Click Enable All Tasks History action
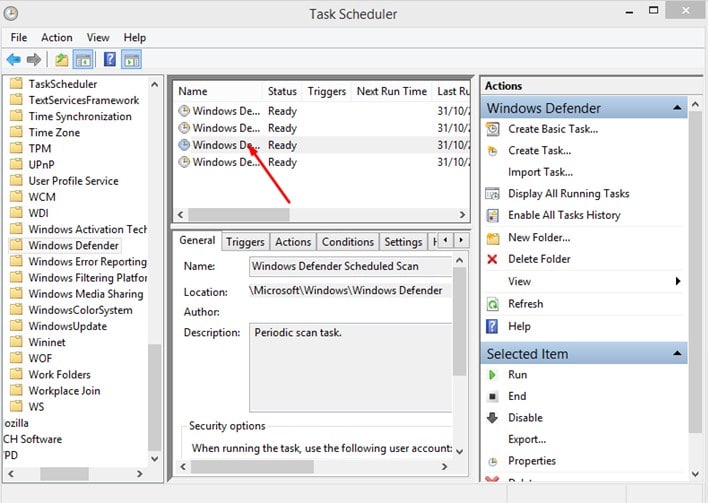 point(564,215)
